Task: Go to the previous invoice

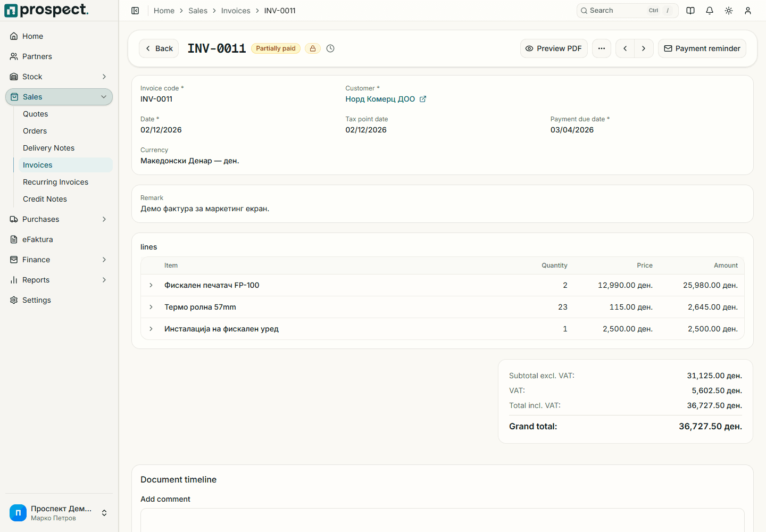Action: (625, 48)
